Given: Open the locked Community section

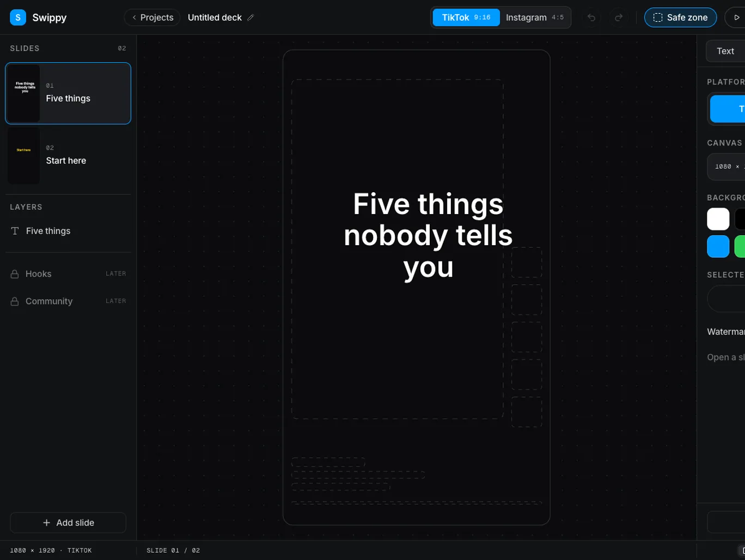Looking at the screenshot, I should tap(68, 301).
